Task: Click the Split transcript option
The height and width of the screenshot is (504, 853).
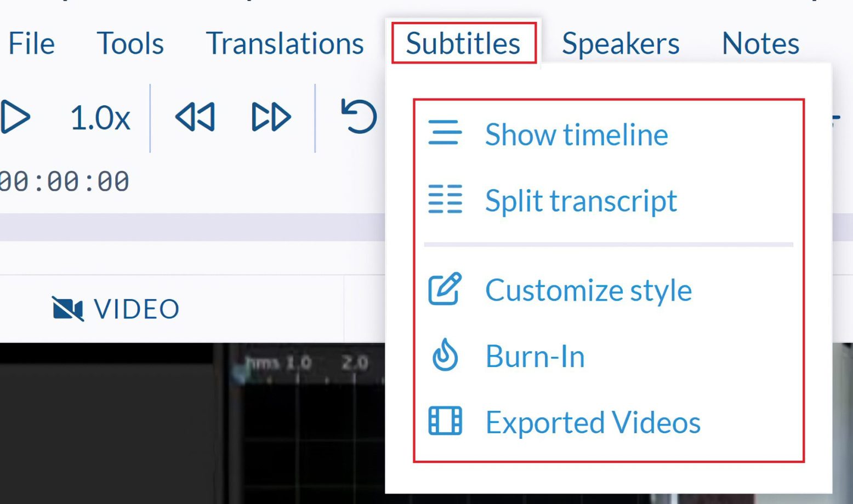Action: click(x=580, y=201)
